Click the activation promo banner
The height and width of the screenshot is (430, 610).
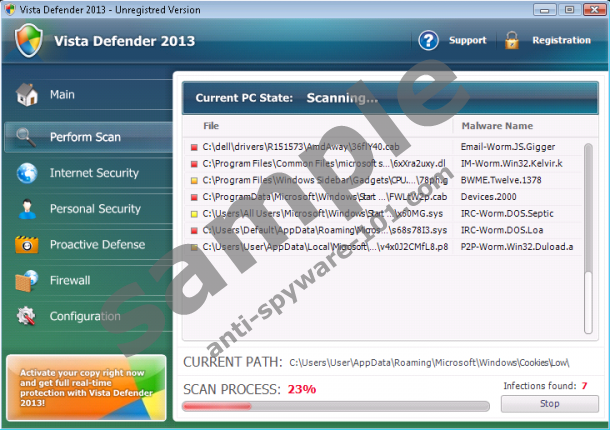85,387
